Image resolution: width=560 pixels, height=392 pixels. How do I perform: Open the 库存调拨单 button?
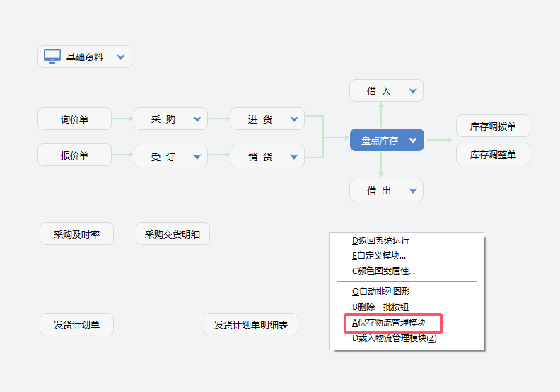tap(493, 126)
